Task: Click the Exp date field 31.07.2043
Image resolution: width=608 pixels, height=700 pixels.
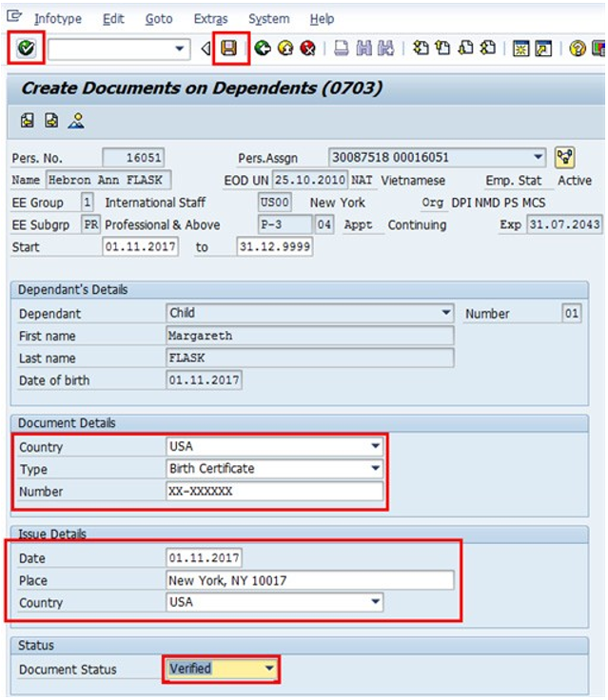Action: [564, 224]
